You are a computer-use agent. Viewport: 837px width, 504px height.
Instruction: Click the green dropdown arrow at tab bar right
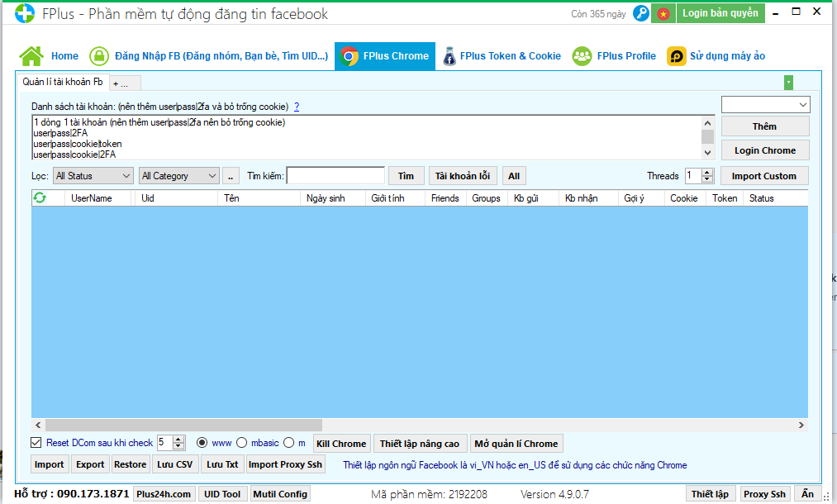788,83
